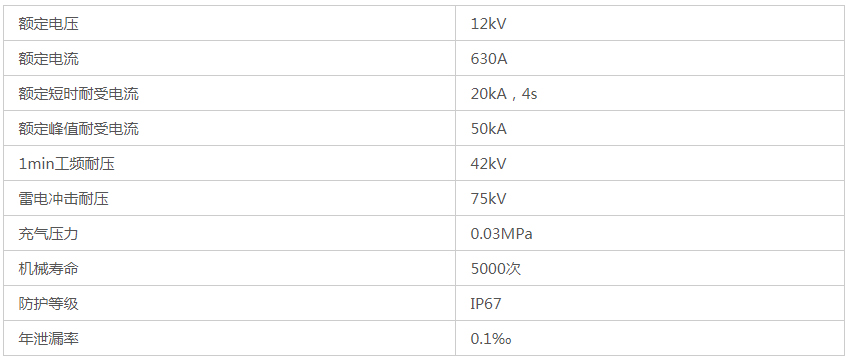Image resolution: width=851 pixels, height=362 pixels.
Task: Click the 额定电流 row label
Action: pos(48,59)
